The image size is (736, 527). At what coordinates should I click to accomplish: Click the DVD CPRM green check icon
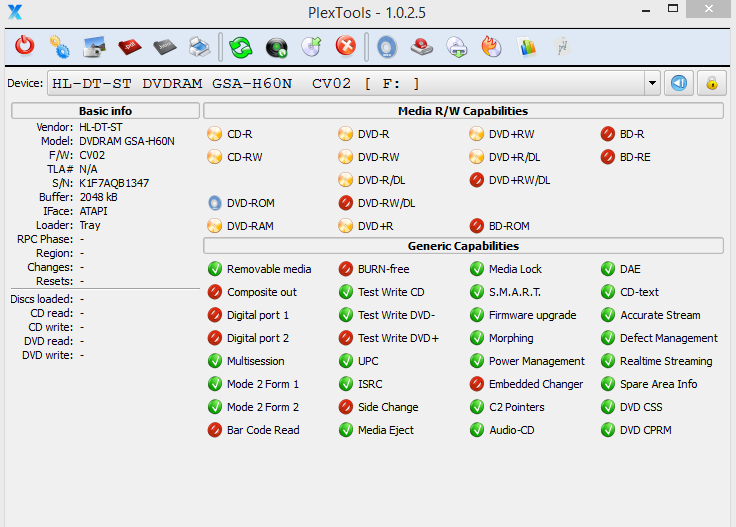[x=607, y=430]
